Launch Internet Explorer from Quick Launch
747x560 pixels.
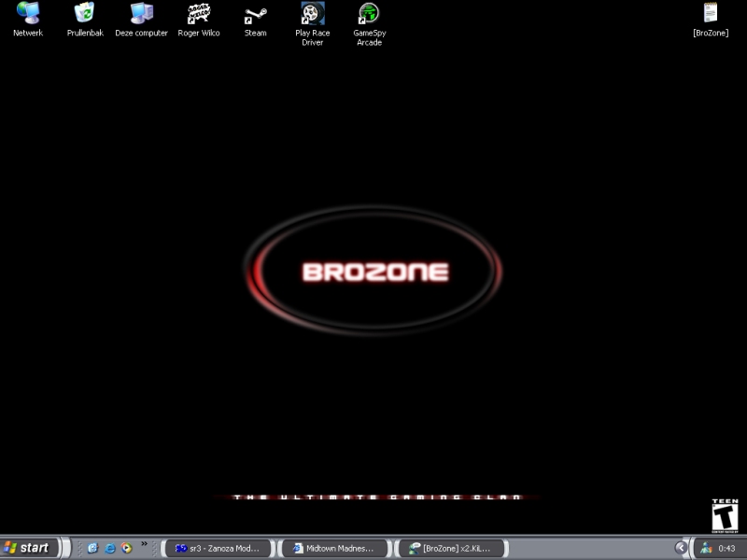point(109,548)
